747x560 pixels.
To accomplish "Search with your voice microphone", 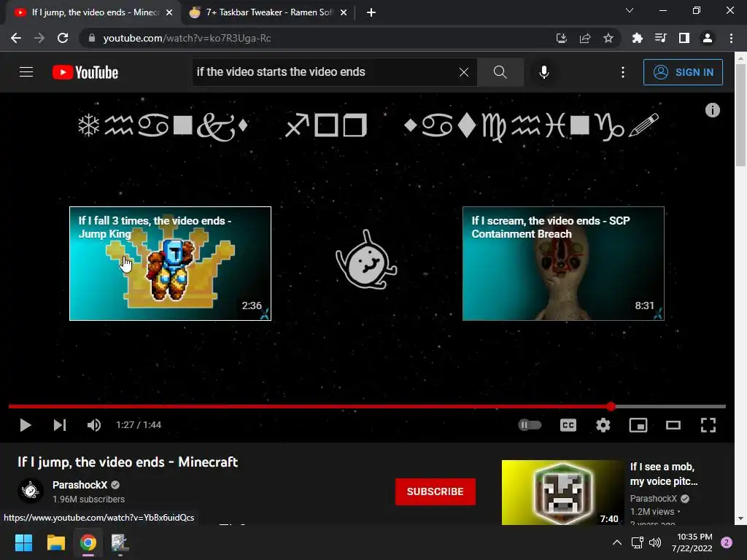I will [x=544, y=72].
